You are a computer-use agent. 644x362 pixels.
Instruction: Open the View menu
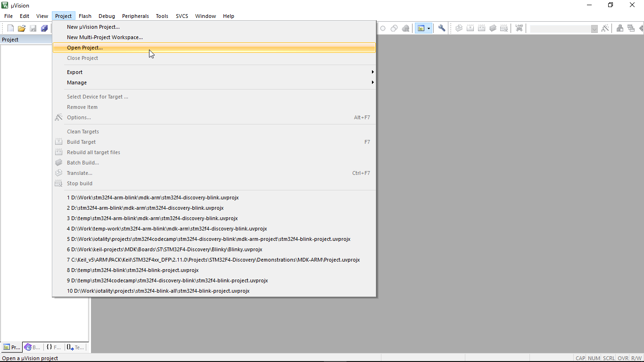[42, 16]
